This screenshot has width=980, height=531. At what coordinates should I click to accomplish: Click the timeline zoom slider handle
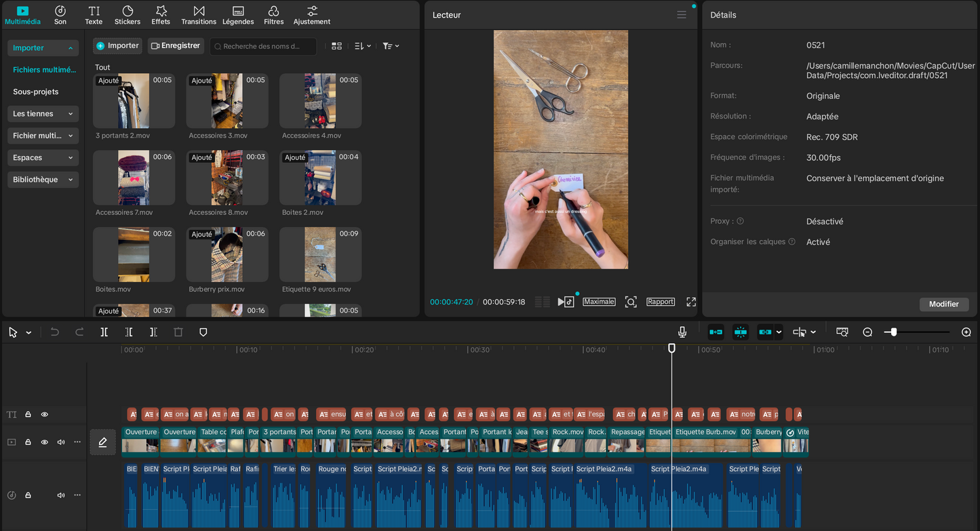click(894, 332)
